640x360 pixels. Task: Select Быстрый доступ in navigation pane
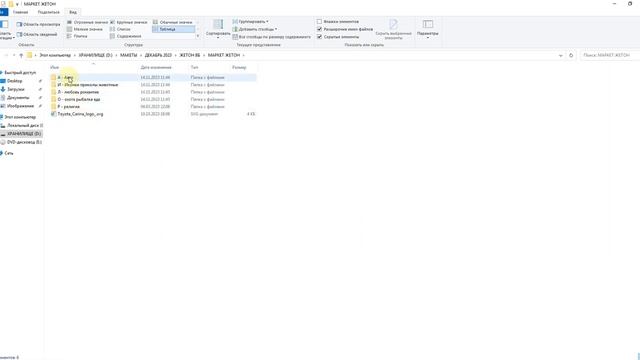click(x=20, y=73)
